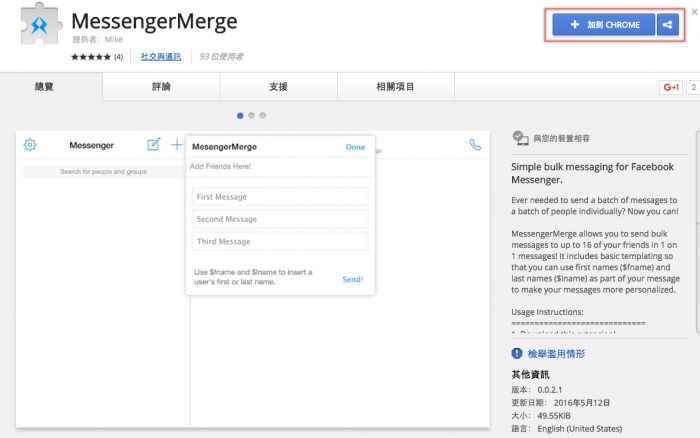Click the compose new message icon

pos(153,144)
